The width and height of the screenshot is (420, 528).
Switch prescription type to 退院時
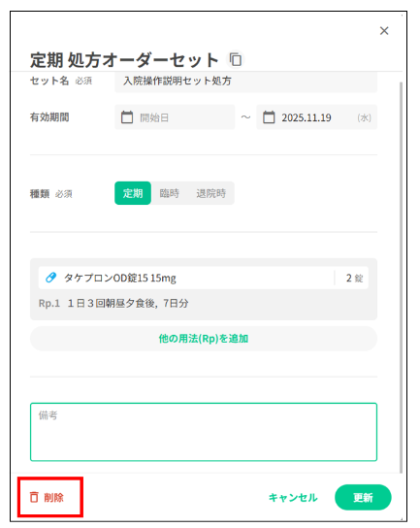[x=211, y=193]
